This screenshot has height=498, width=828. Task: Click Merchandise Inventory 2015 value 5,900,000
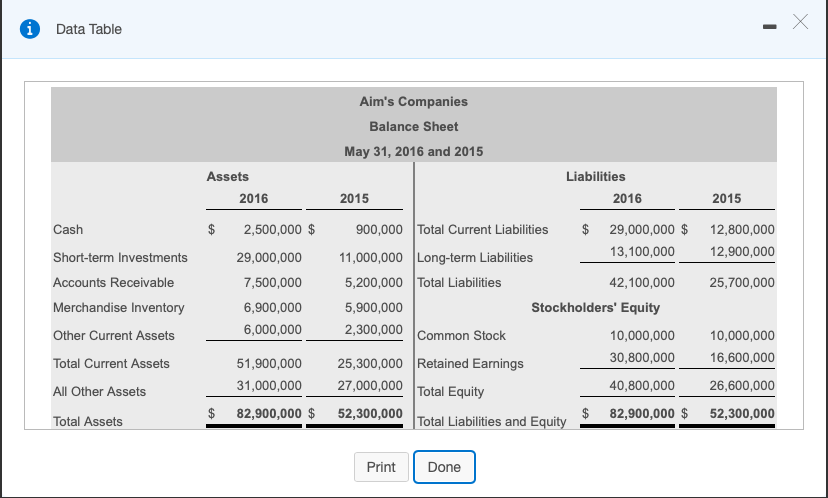tap(374, 307)
